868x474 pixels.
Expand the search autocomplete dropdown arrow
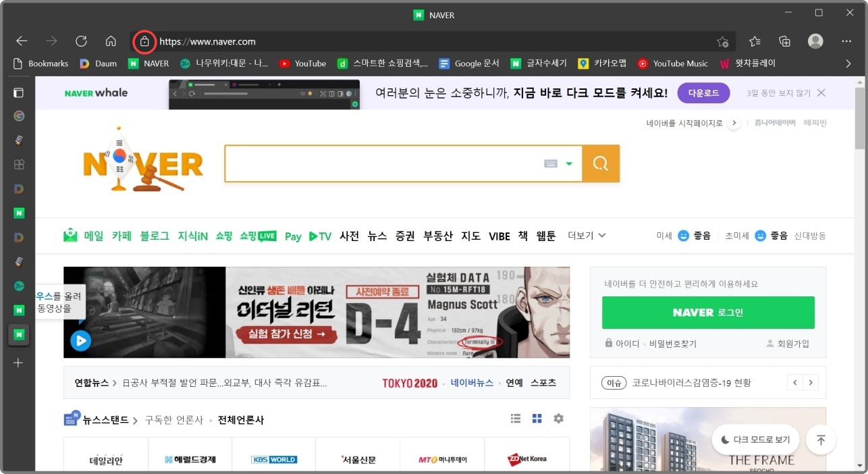pos(569,164)
